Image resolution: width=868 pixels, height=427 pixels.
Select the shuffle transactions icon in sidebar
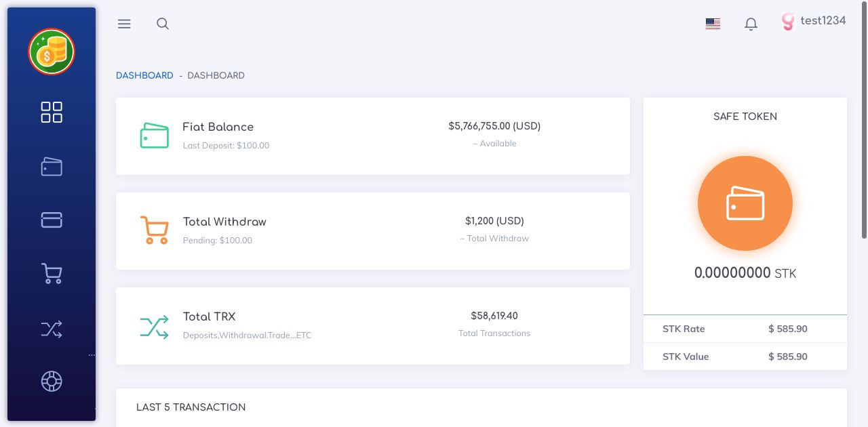pyautogui.click(x=52, y=329)
